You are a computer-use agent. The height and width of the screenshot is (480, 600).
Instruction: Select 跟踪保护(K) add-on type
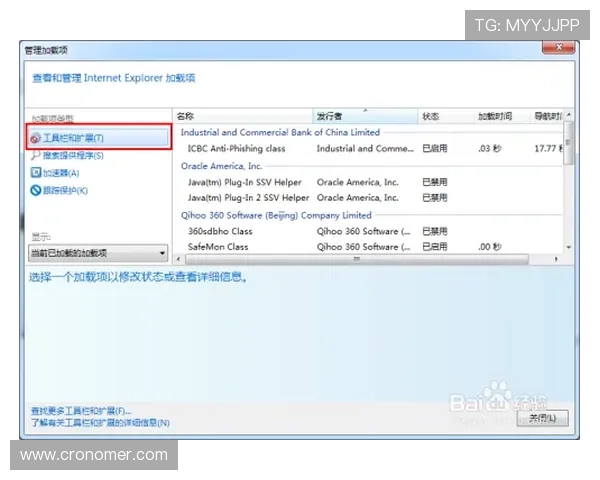coord(65,191)
